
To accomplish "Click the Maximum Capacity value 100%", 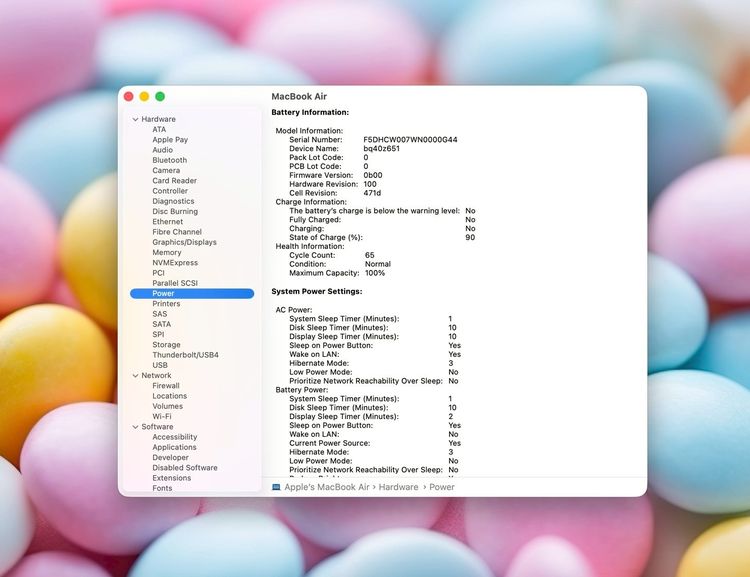I will 375,273.
